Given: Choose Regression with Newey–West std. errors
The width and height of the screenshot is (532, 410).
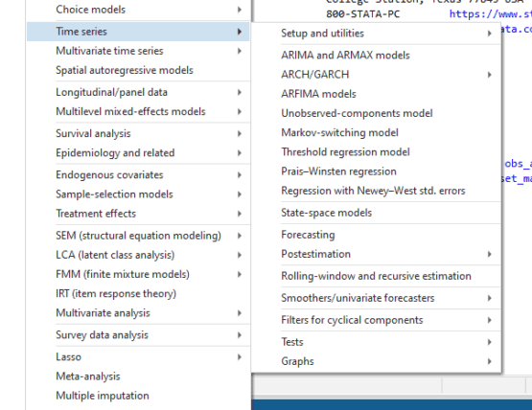Looking at the screenshot, I should 377,191.
